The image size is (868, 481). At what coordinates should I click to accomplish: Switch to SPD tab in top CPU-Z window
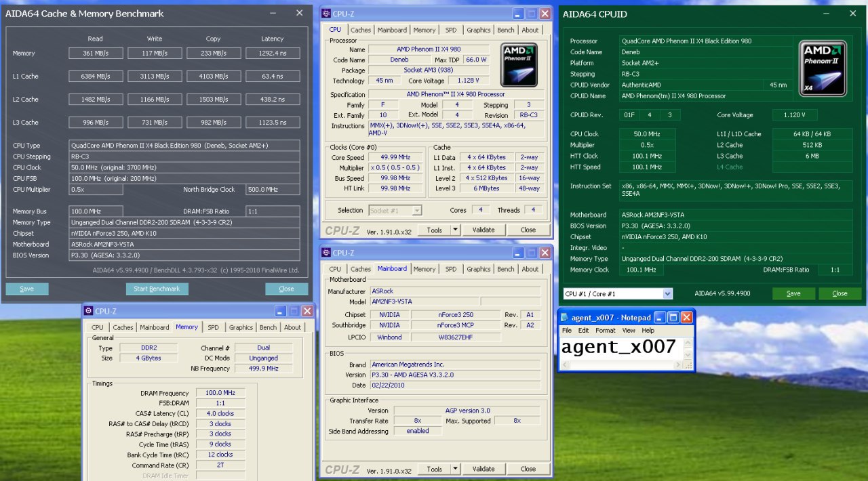click(451, 30)
